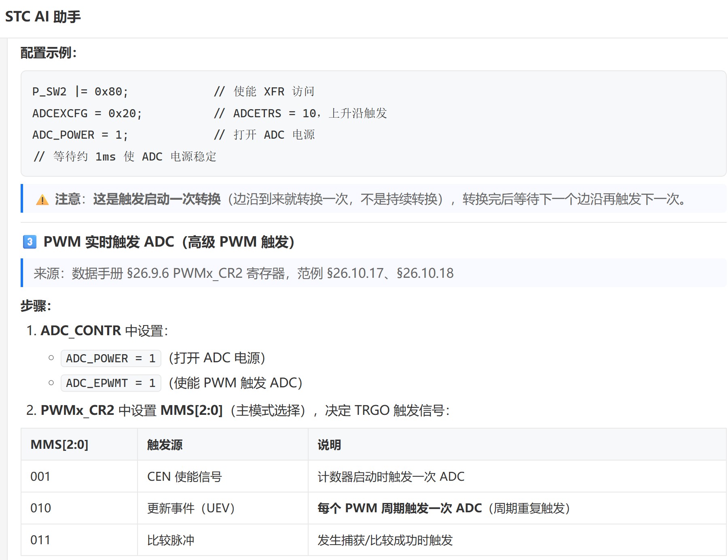The image size is (728, 560).
Task: Click the warning triangle icon
Action: [42, 199]
